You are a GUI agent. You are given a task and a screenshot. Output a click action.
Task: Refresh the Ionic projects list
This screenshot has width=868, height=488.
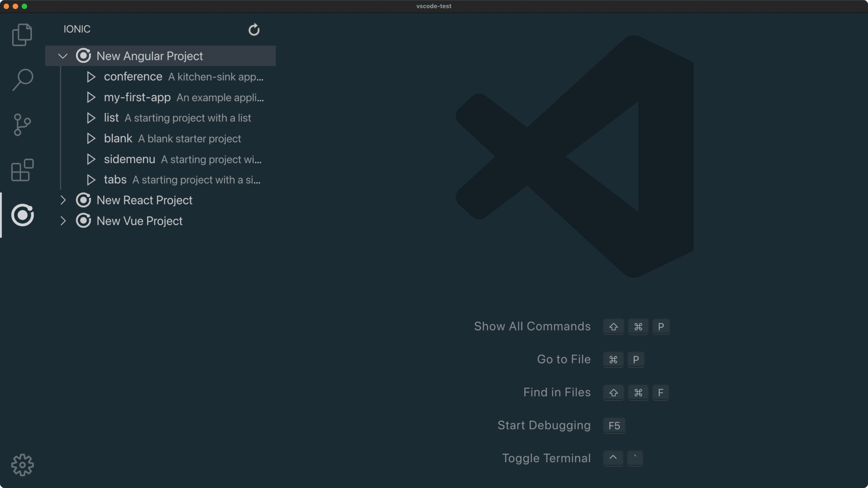point(253,29)
